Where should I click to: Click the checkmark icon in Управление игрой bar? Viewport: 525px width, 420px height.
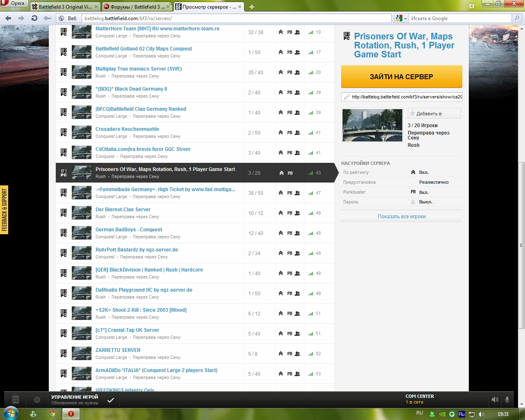(x=111, y=400)
